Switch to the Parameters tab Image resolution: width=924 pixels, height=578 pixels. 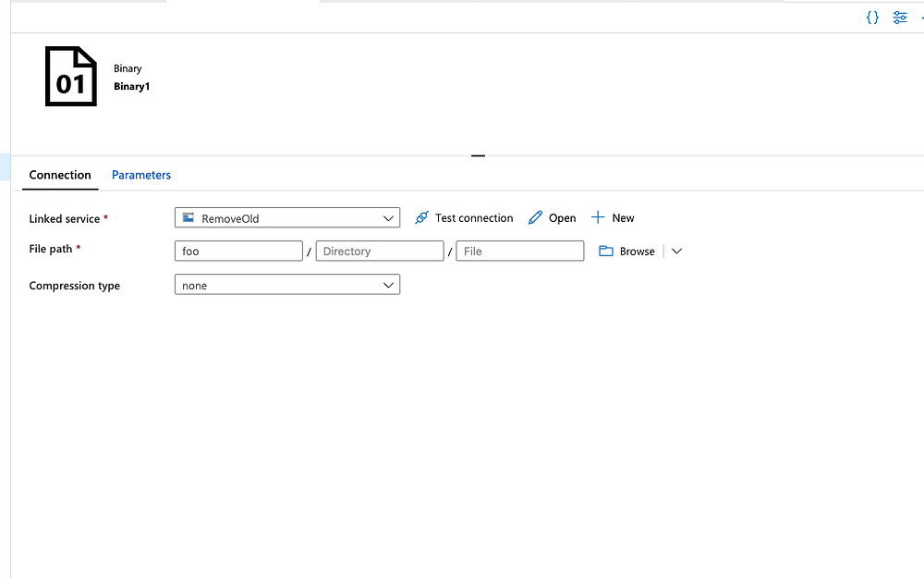141,175
